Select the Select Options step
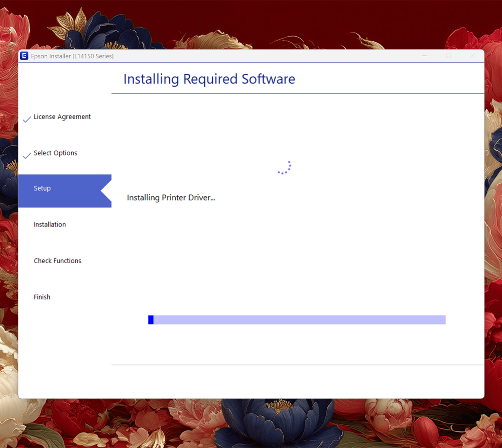Viewport: 502px width, 448px height. click(55, 153)
